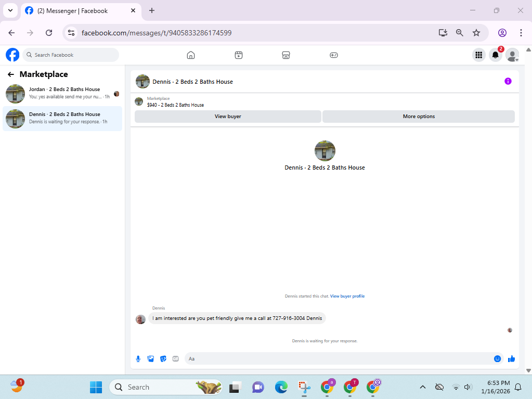Screen dimensions: 532x399
Task: Click the address bar URL
Action: pos(157,33)
